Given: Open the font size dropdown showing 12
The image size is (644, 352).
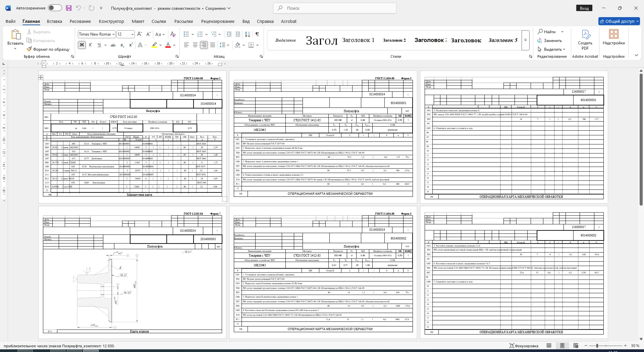Looking at the screenshot, I should 132,34.
